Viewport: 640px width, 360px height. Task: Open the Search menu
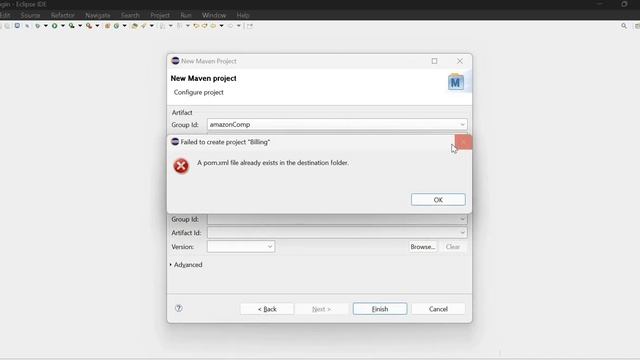130,15
